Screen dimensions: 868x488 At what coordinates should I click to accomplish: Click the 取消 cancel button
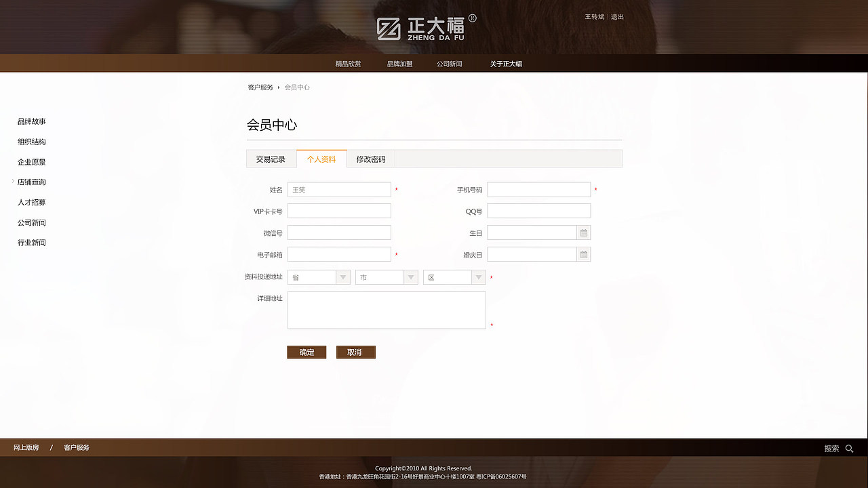[x=355, y=352]
